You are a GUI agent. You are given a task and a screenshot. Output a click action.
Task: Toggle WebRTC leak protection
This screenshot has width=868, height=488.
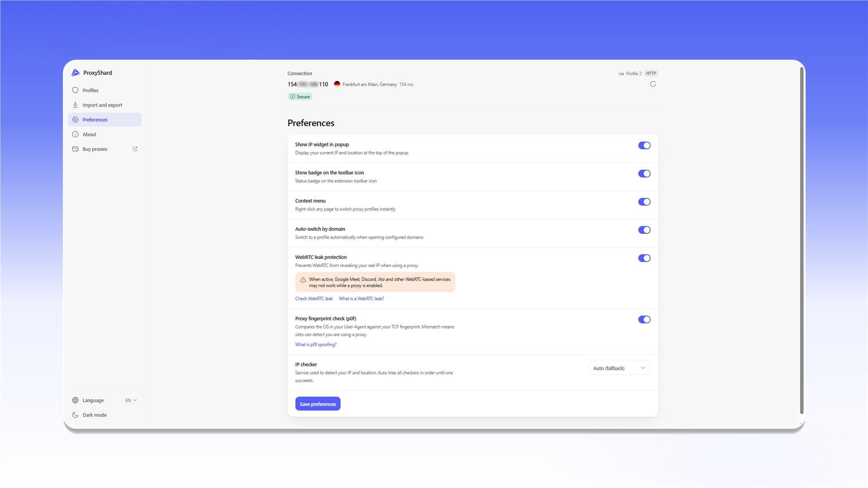pyautogui.click(x=644, y=258)
